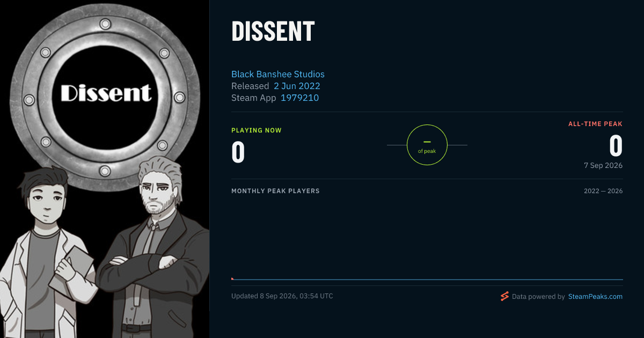Click the 'of peak' percentage circle

pos(427,145)
